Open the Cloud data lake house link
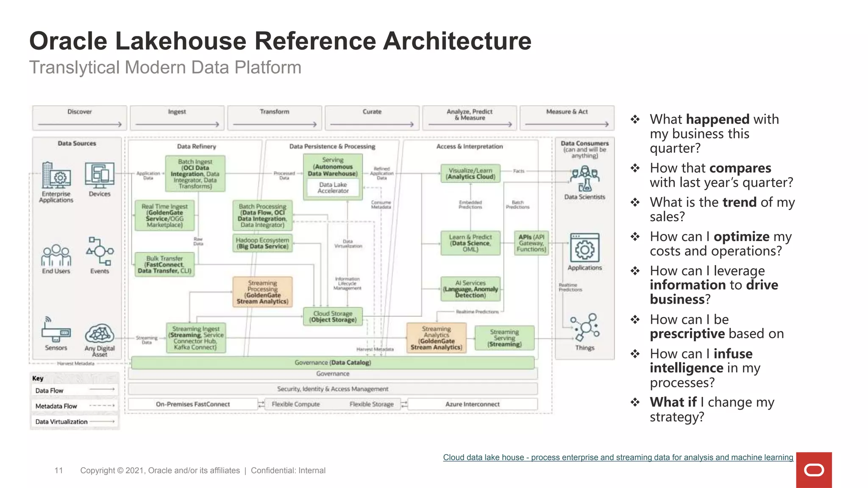 618,457
